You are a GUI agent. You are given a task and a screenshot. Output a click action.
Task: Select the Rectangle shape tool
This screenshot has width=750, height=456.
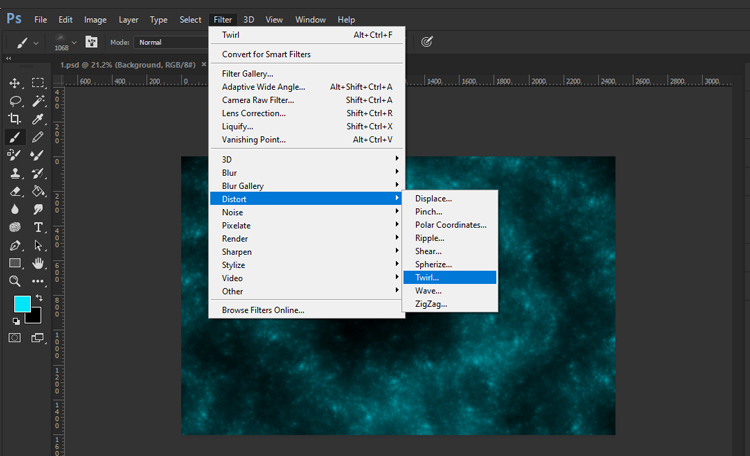(x=15, y=263)
